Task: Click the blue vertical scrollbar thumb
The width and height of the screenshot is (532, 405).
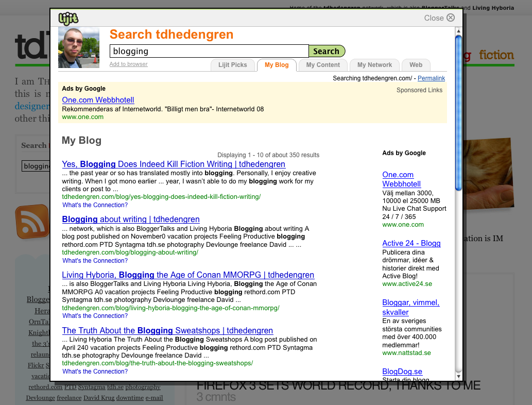Action: [458, 113]
